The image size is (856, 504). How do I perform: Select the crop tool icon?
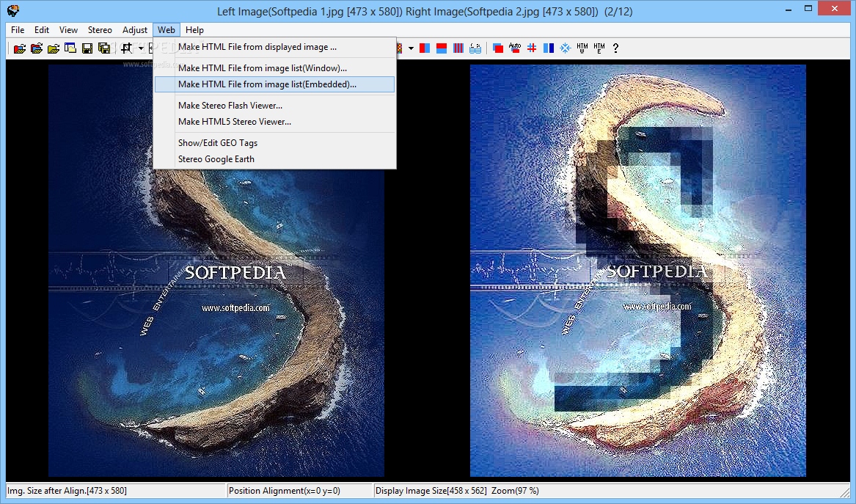pyautogui.click(x=127, y=48)
